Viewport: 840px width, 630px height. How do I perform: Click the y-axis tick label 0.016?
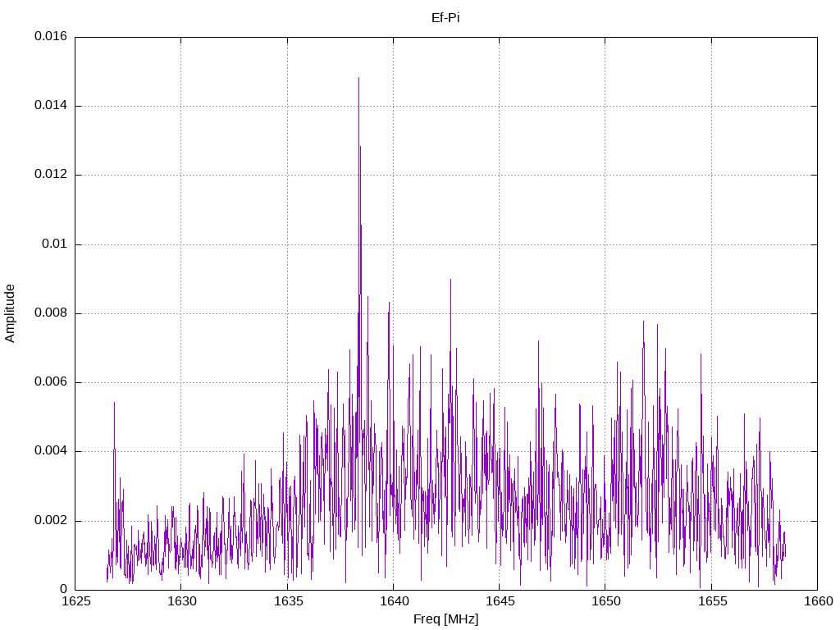(51, 36)
